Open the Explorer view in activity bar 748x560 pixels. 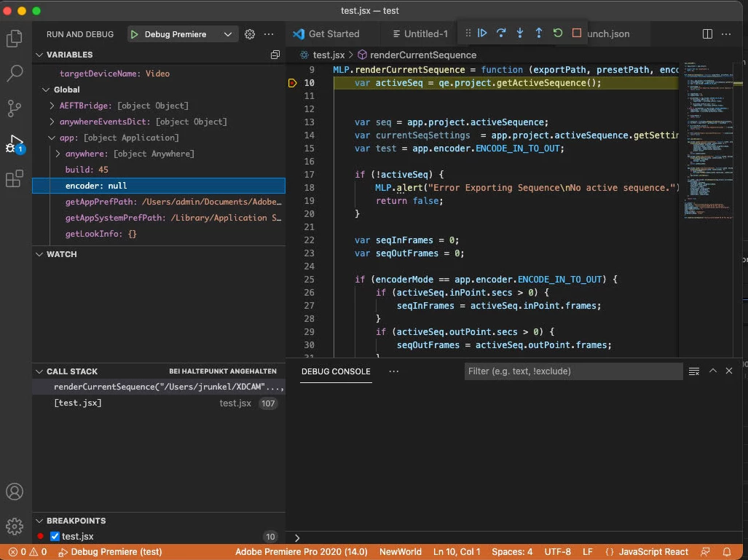point(15,39)
